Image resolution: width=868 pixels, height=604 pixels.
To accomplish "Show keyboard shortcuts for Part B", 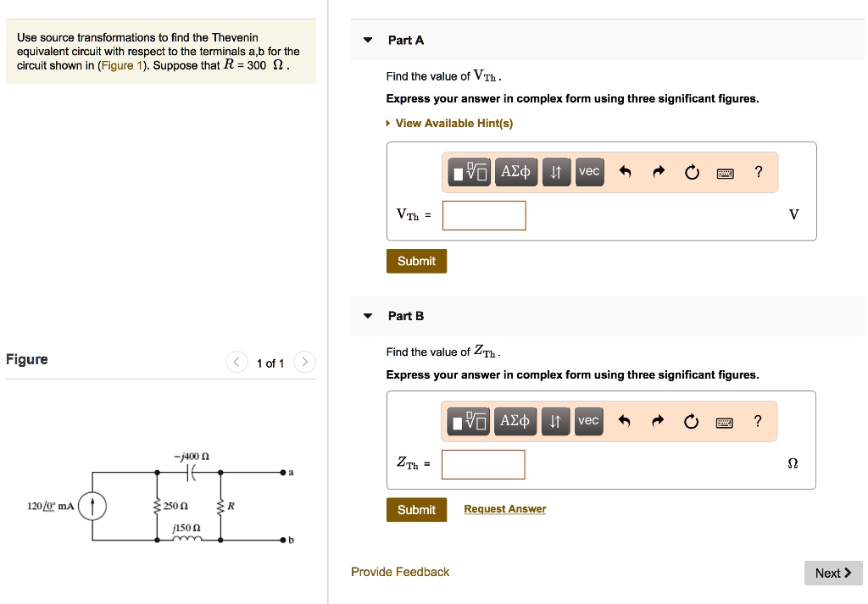I will point(725,423).
